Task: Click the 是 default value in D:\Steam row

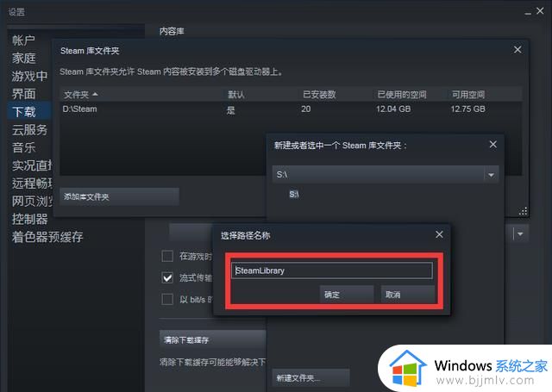Action: coord(230,110)
